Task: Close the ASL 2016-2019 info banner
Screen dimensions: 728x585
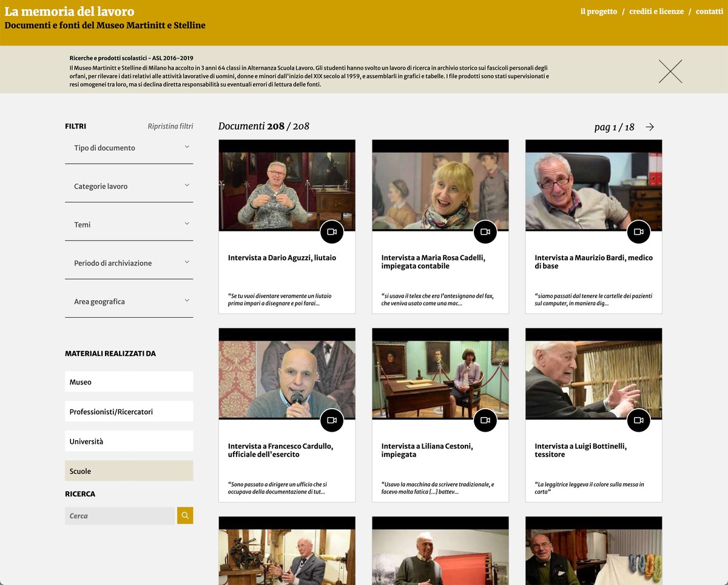Action: point(670,72)
